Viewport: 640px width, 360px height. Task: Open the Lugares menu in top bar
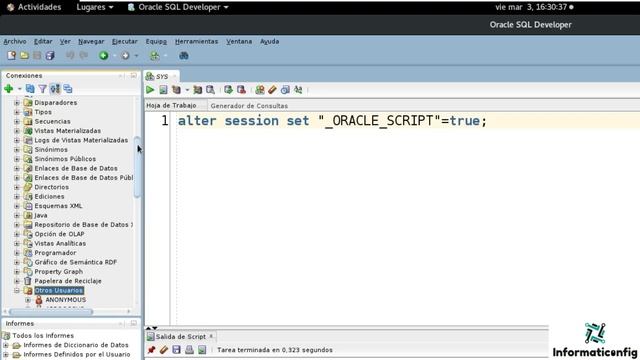click(x=95, y=7)
